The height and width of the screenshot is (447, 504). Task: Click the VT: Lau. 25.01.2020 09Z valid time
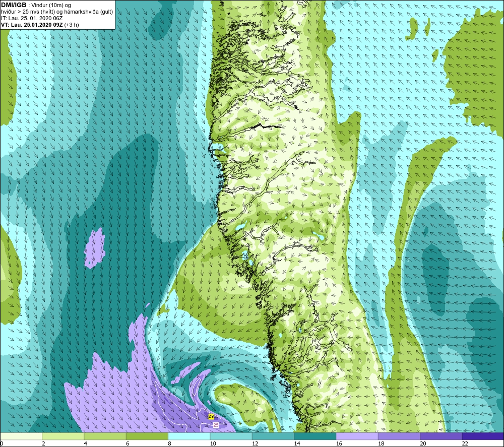pyautogui.click(x=32, y=25)
